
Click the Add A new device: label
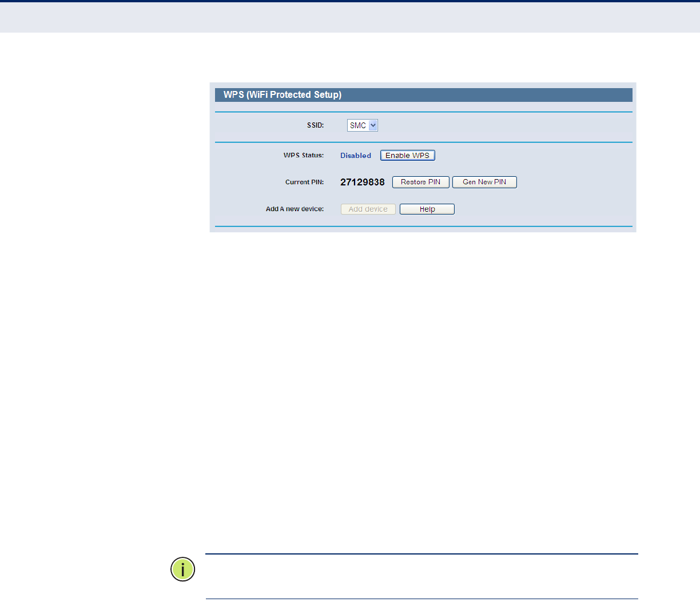(295, 209)
